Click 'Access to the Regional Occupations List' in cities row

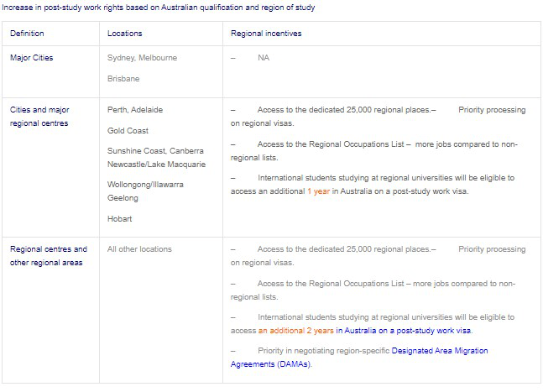click(331, 144)
